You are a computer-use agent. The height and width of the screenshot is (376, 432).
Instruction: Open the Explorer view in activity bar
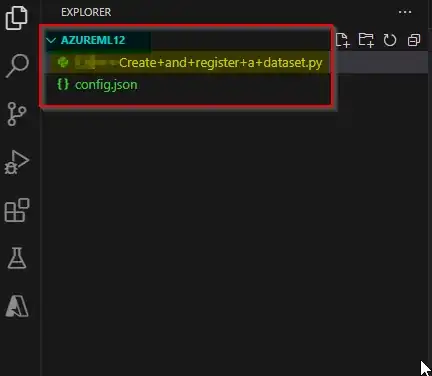point(17,18)
